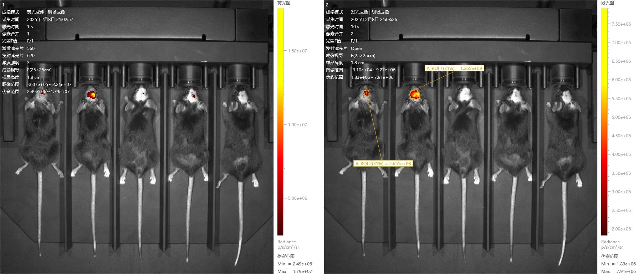644x274 pixels.
Task: Click the luminescence Max 7.91e+06 value
Action: click(625, 271)
